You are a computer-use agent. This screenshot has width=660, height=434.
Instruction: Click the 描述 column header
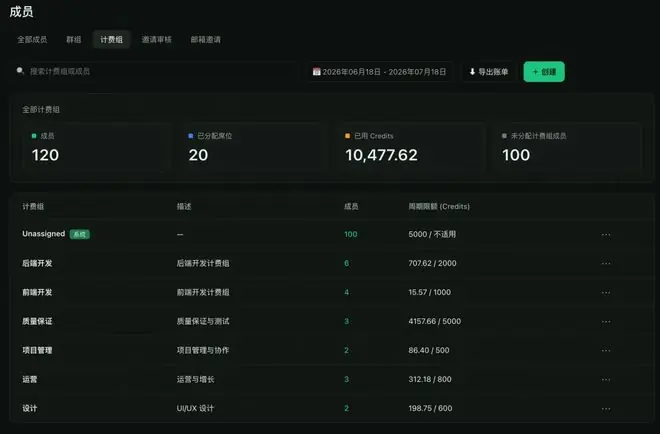pos(184,206)
